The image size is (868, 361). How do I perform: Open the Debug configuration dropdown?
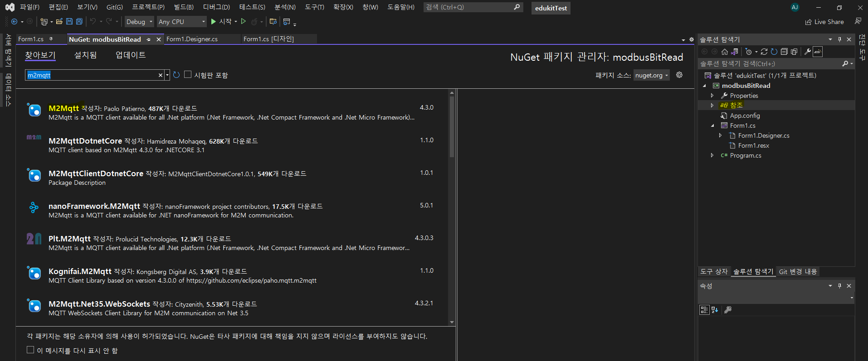tap(140, 22)
